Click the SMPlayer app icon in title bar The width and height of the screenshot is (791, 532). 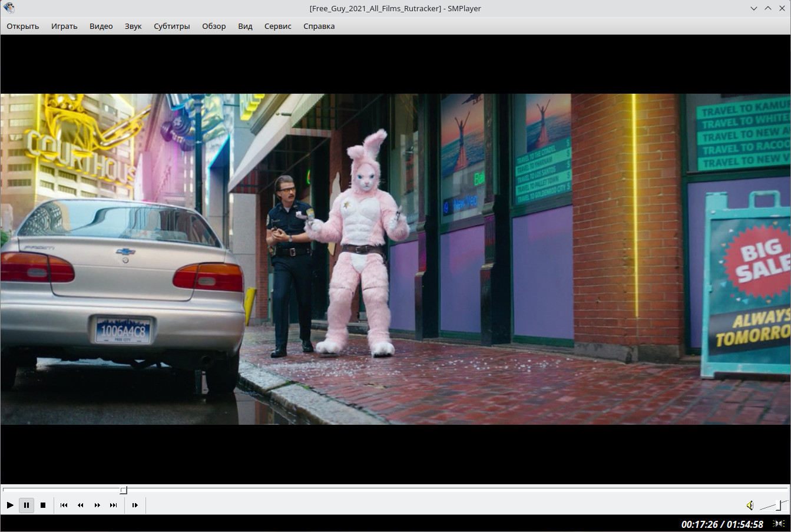(x=9, y=8)
